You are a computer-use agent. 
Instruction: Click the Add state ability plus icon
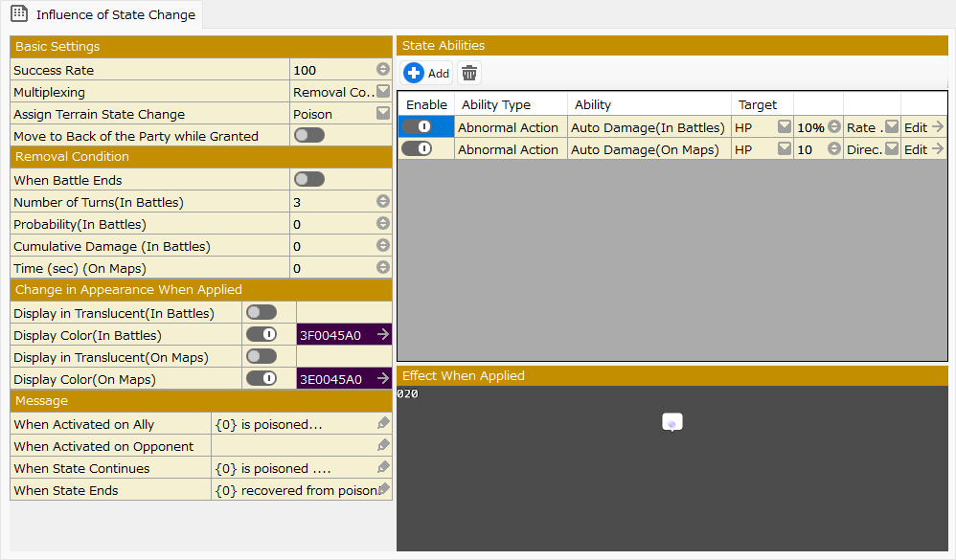click(x=414, y=73)
